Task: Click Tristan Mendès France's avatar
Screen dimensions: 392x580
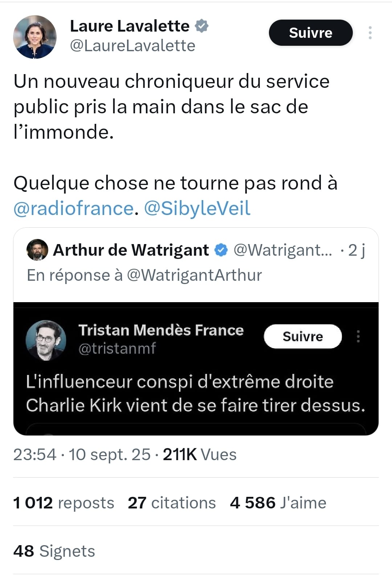Action: coord(46,340)
